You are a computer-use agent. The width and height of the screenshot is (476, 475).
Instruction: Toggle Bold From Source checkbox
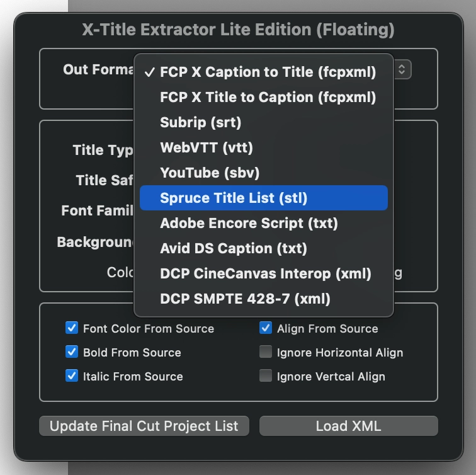pos(72,352)
